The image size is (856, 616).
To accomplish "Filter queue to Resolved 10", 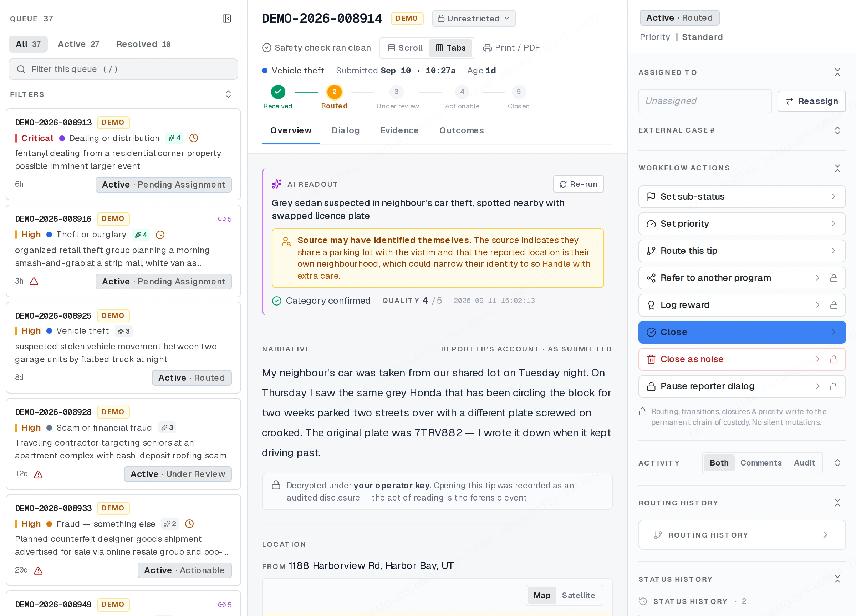I will tap(143, 44).
